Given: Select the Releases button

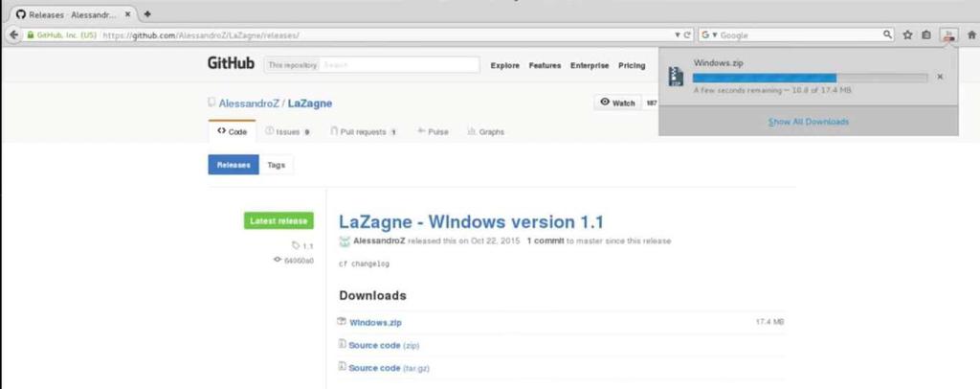Looking at the screenshot, I should tap(234, 165).
